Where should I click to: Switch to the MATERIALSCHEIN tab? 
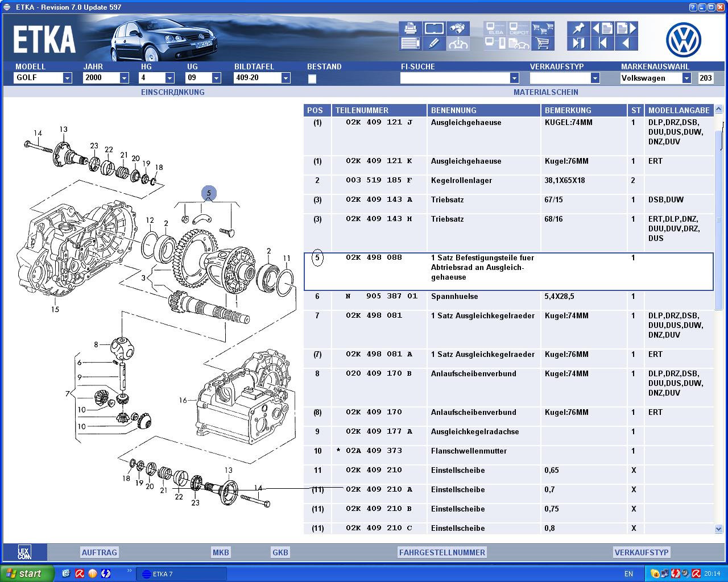click(545, 92)
